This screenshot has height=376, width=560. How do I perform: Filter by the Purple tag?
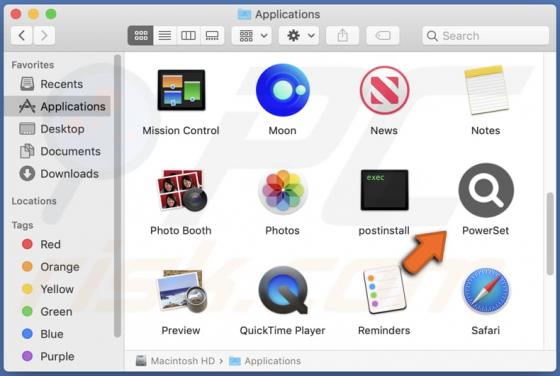[57, 356]
